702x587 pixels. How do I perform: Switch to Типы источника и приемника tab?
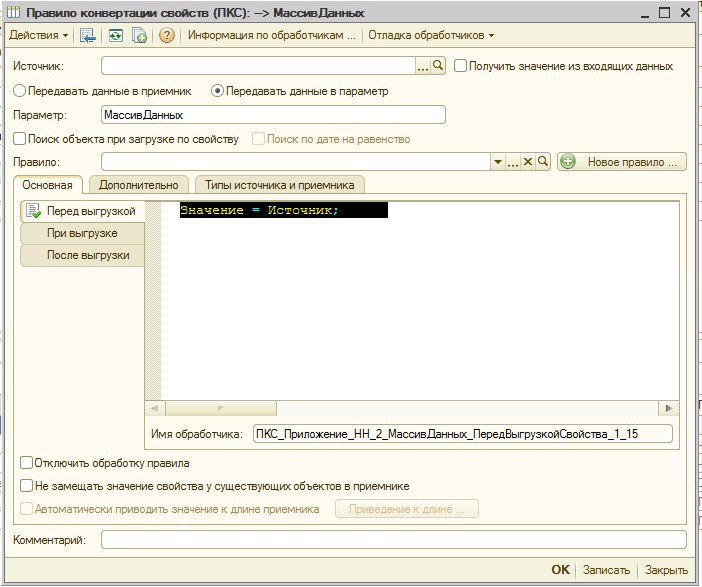[x=280, y=185]
